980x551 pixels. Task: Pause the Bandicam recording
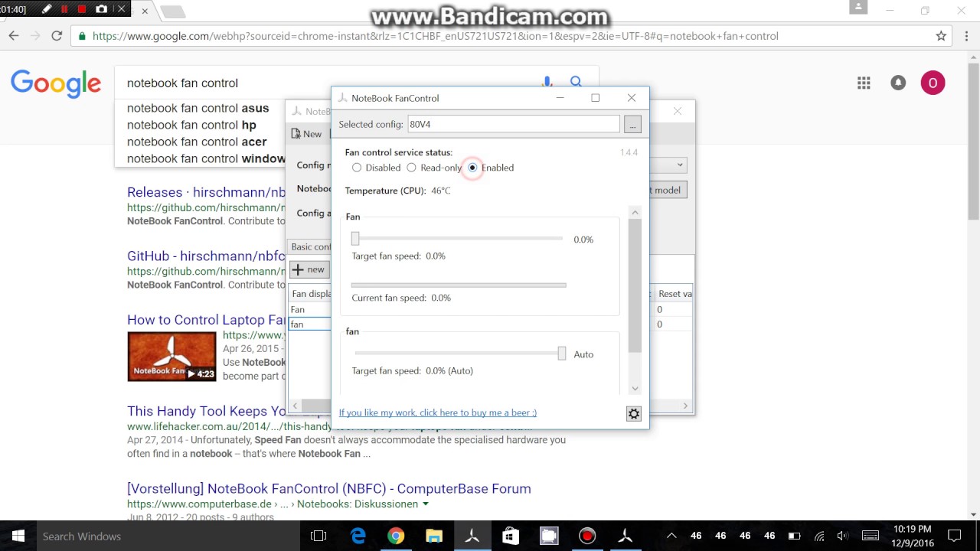tap(64, 9)
